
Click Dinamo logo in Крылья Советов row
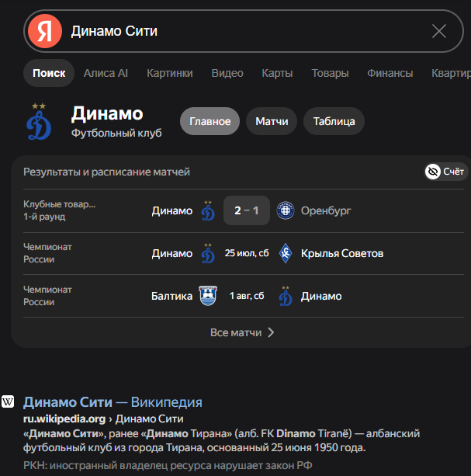pos(208,253)
